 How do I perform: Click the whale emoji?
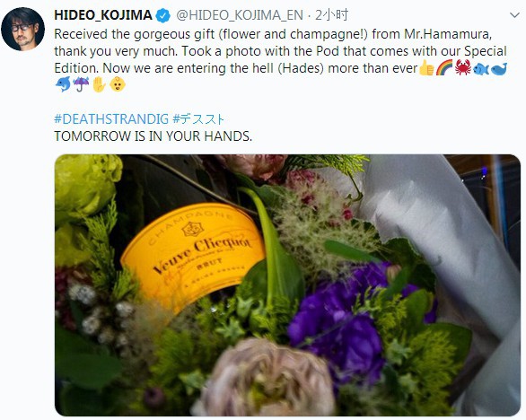499,68
